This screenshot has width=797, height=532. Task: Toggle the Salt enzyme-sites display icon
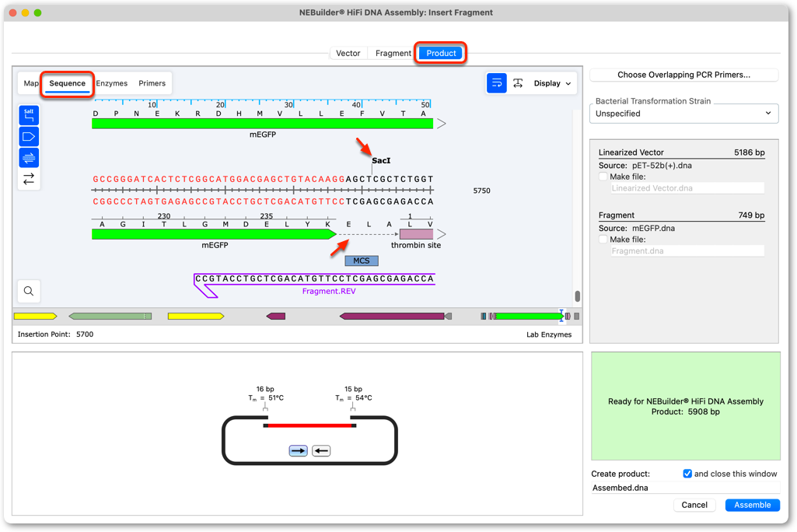point(29,115)
